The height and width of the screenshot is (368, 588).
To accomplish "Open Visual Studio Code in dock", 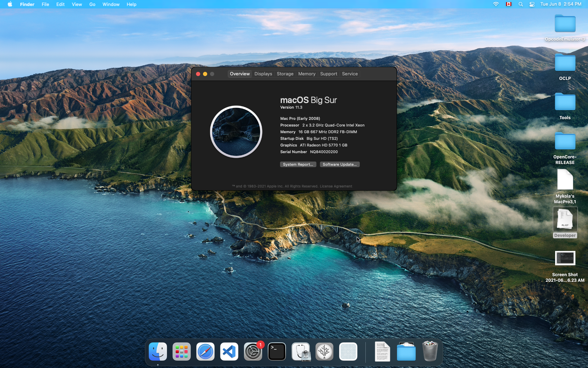I will coord(229,352).
